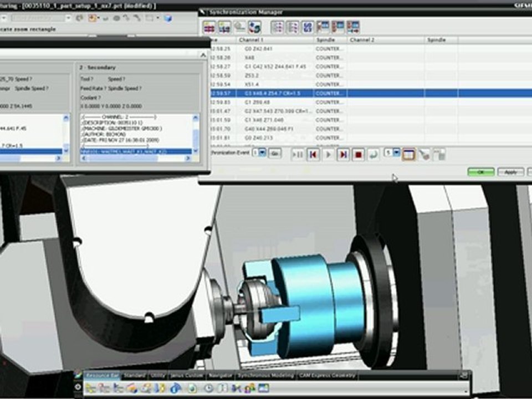
Task: Click the paint brush icon beside playback controls
Action: pyautogui.click(x=424, y=155)
